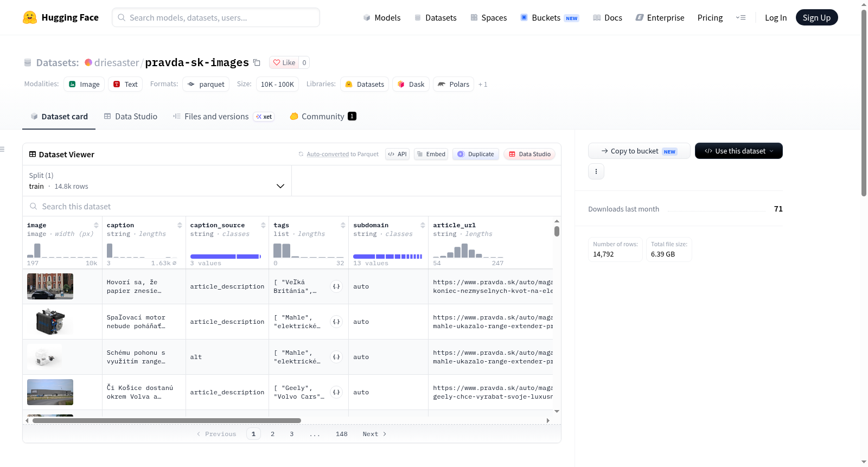Expand tags JSON for Schému pohonu row
The width and height of the screenshot is (868, 467).
(336, 357)
